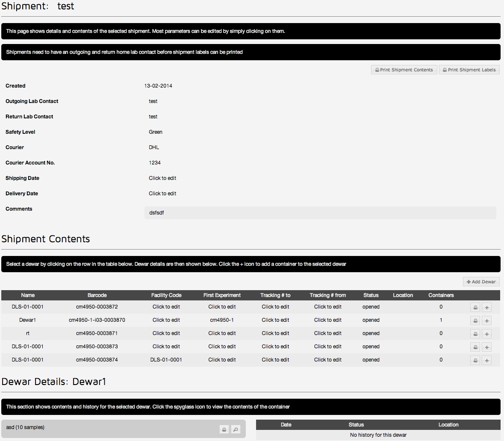
Task: Add a container to dewar cm4950-0003873
Action: (x=486, y=347)
